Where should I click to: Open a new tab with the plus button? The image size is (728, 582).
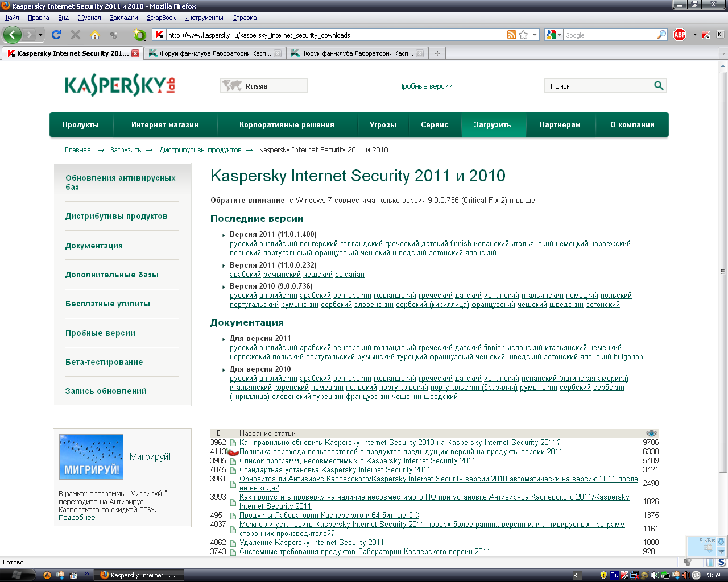437,53
